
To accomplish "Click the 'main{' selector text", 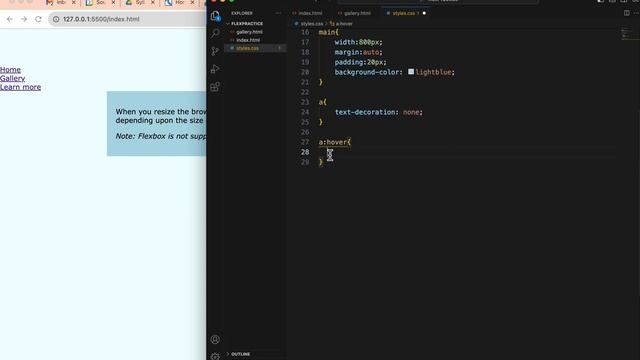I will (x=328, y=32).
